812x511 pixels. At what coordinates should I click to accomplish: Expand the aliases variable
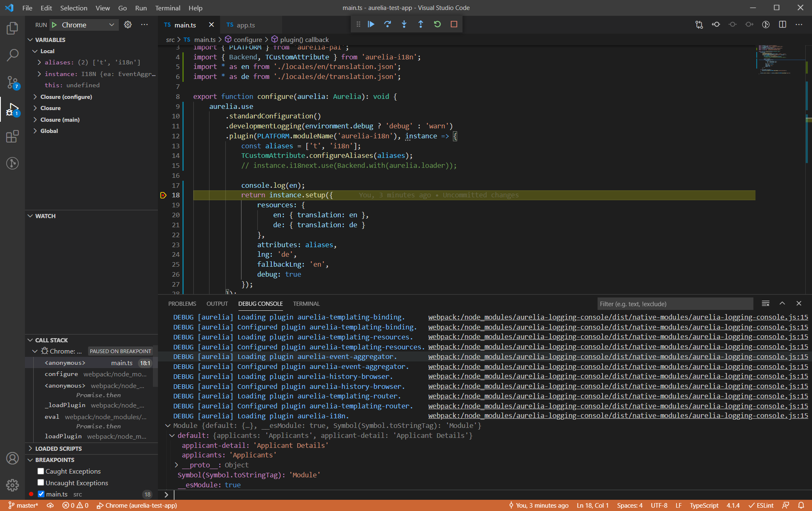click(39, 62)
